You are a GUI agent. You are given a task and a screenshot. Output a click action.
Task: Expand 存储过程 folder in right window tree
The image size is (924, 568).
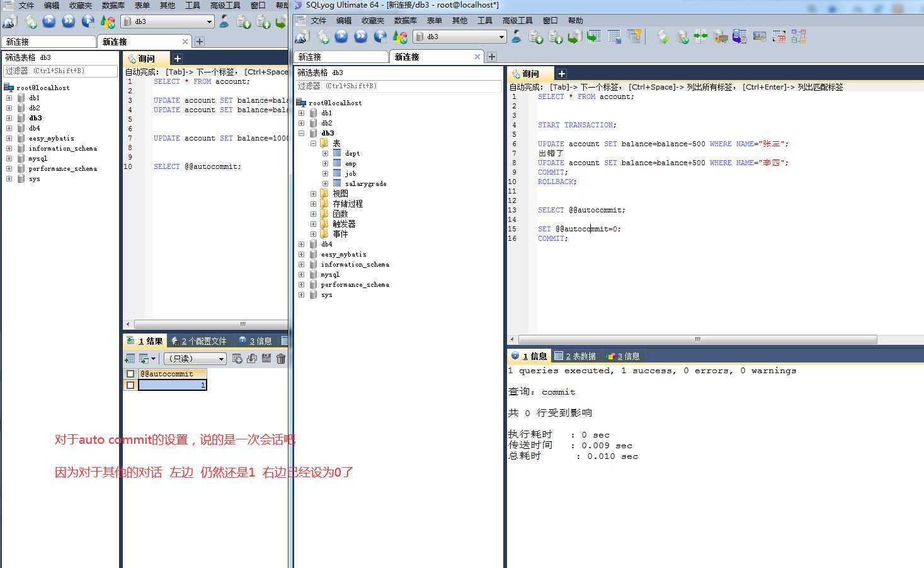[313, 204]
